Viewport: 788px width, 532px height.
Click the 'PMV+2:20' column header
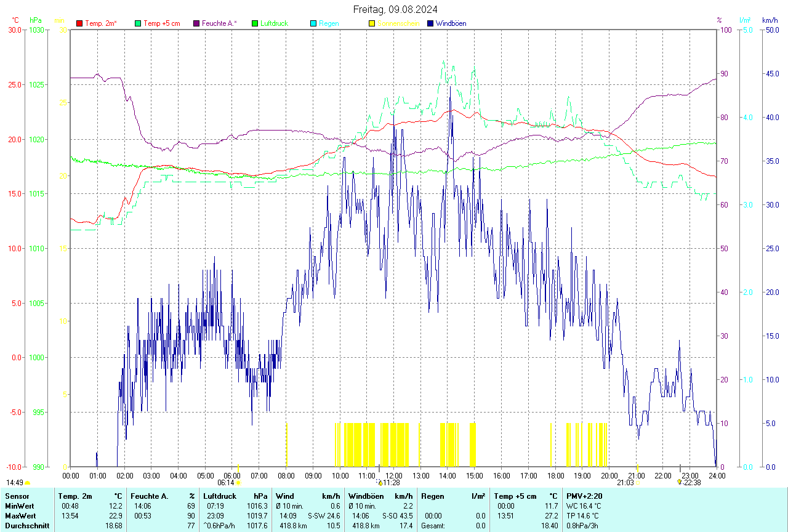point(585,496)
